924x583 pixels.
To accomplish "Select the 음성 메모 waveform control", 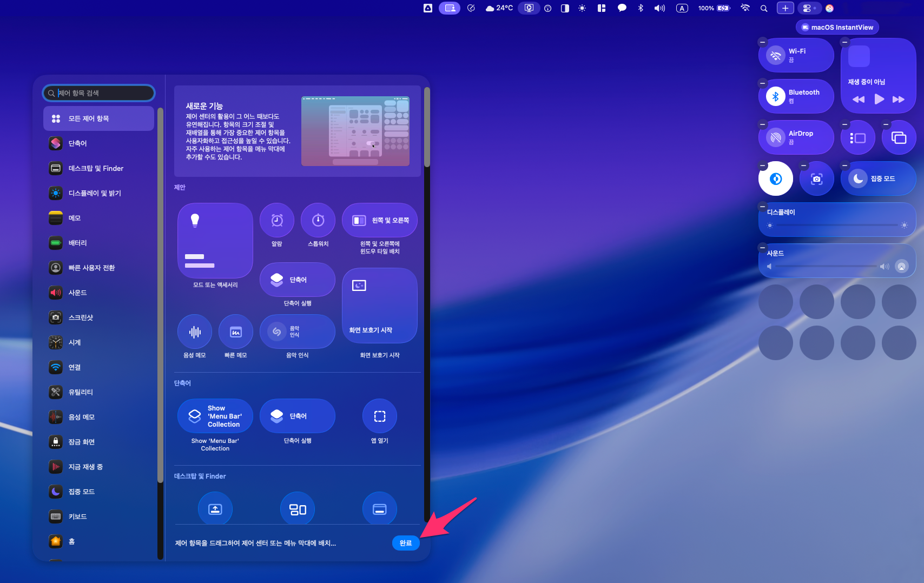I will 195,332.
